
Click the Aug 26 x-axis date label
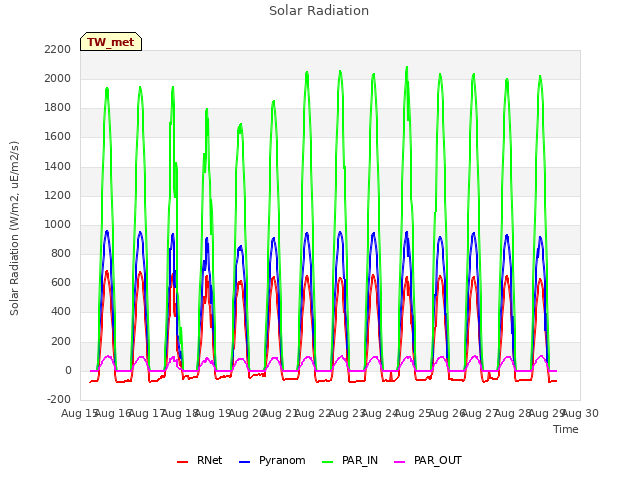click(447, 413)
